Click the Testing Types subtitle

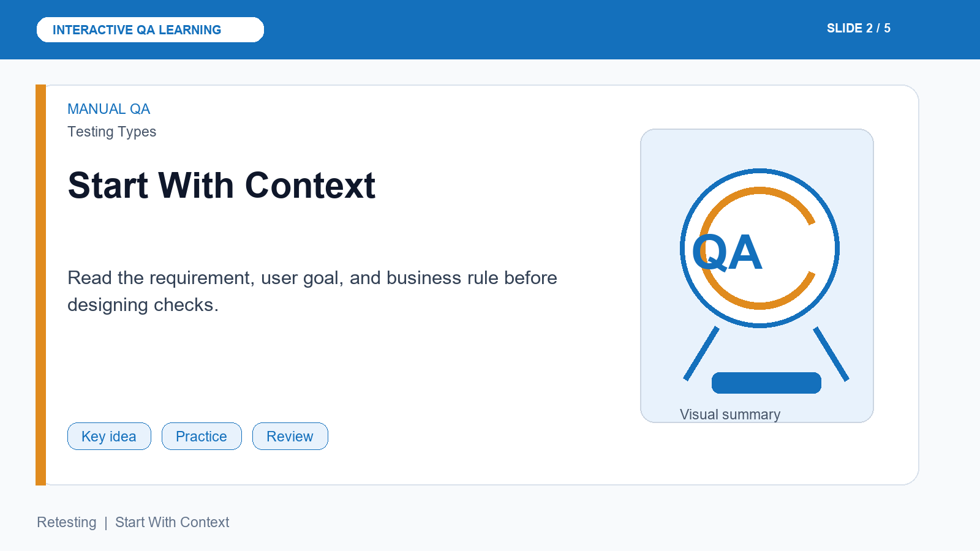111,132
